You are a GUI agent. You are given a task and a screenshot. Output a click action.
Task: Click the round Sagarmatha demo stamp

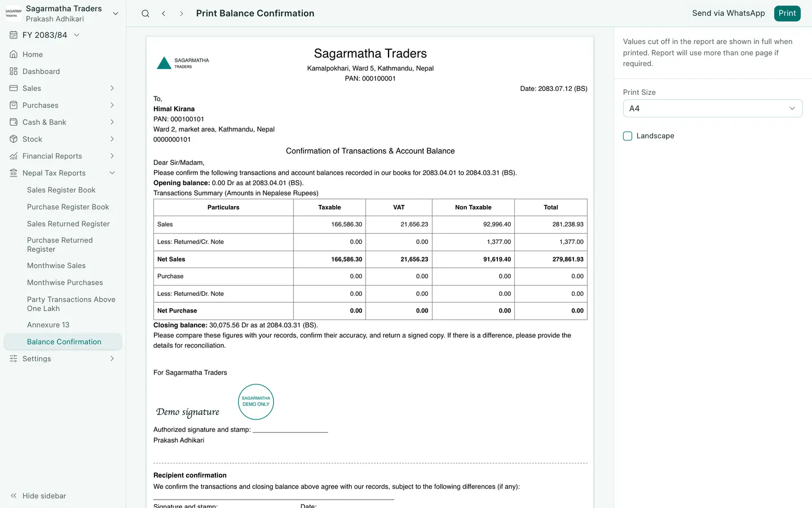click(256, 402)
